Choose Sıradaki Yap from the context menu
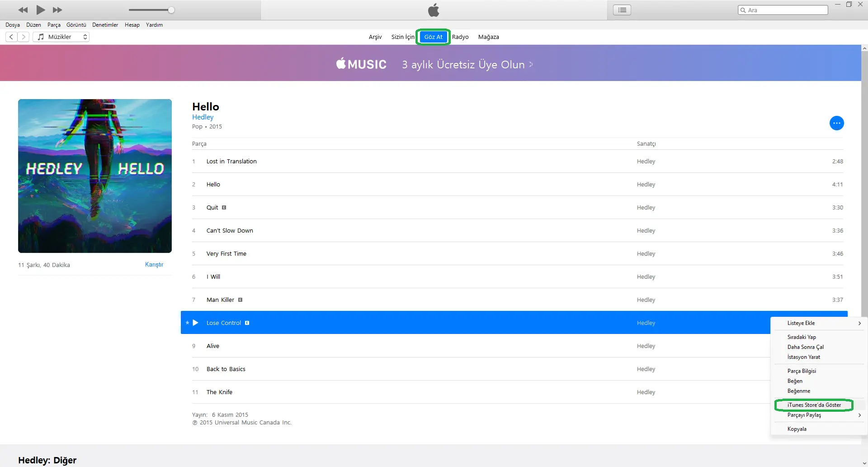This screenshot has height=467, width=868. click(x=818, y=337)
